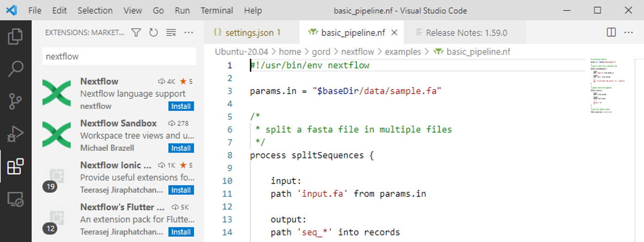Click the Nextflow Ionic pack icon

click(x=57, y=177)
